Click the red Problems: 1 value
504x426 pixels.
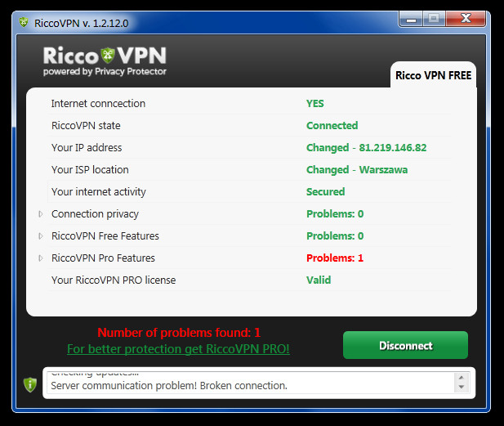click(335, 258)
